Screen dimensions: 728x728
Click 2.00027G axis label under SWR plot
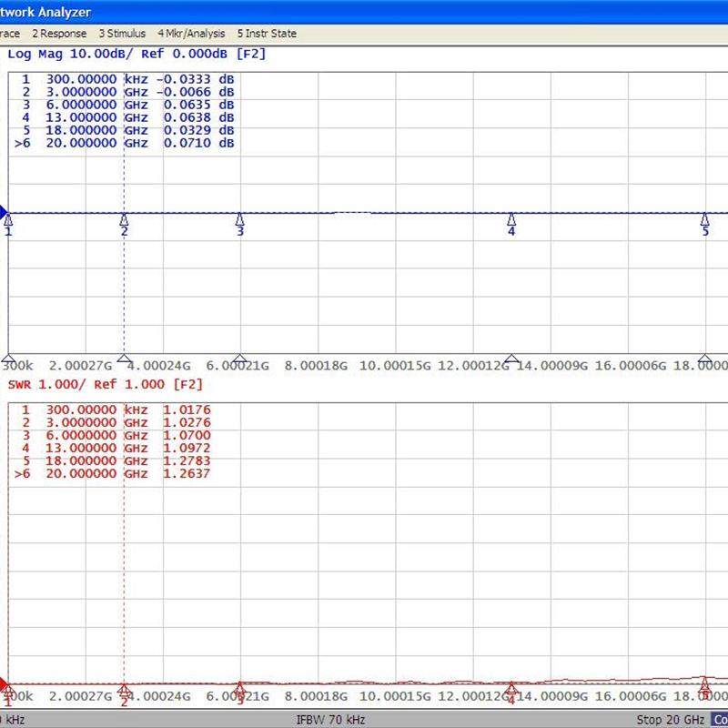tap(80, 696)
